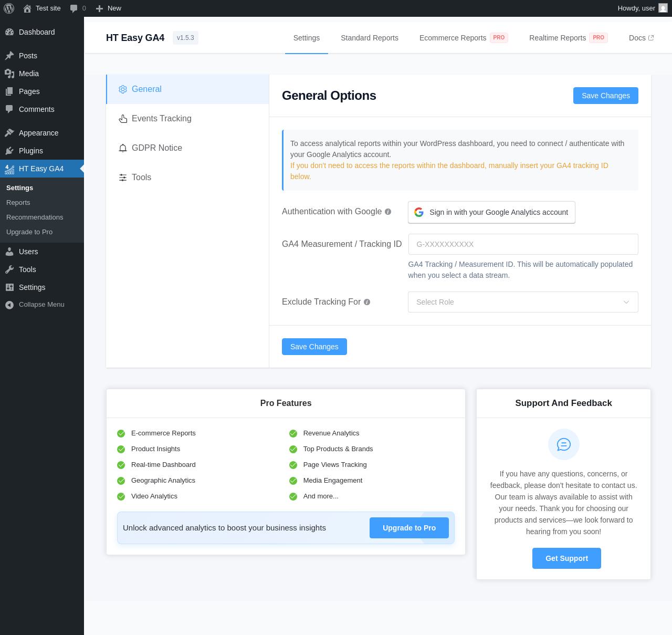Click the Comments icon in sidebar
The image size is (672, 635).
(x=9, y=109)
